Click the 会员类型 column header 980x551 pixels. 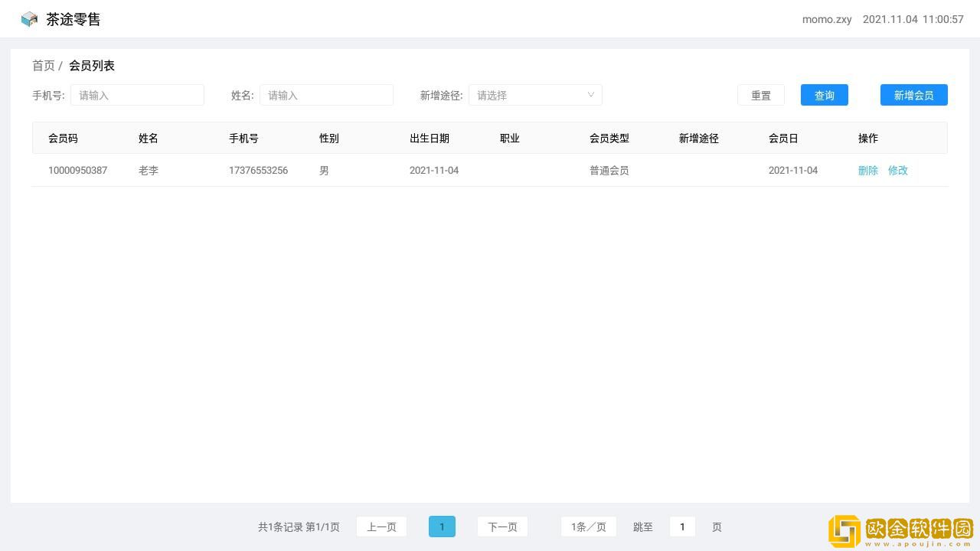pyautogui.click(x=609, y=139)
